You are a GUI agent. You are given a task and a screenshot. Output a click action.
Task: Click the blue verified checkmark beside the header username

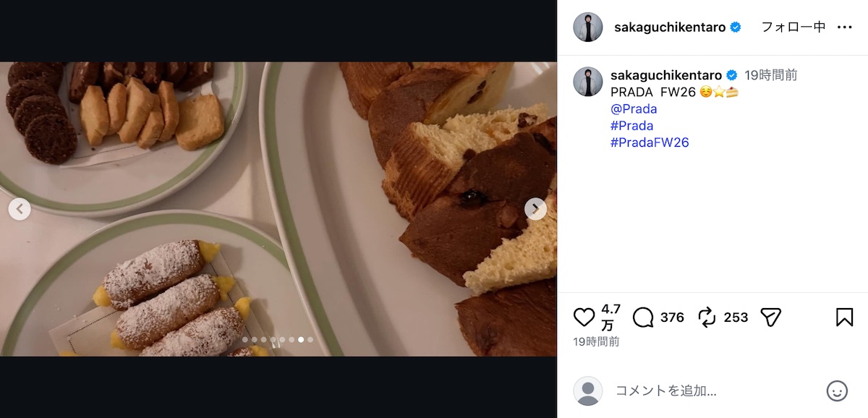tap(736, 25)
